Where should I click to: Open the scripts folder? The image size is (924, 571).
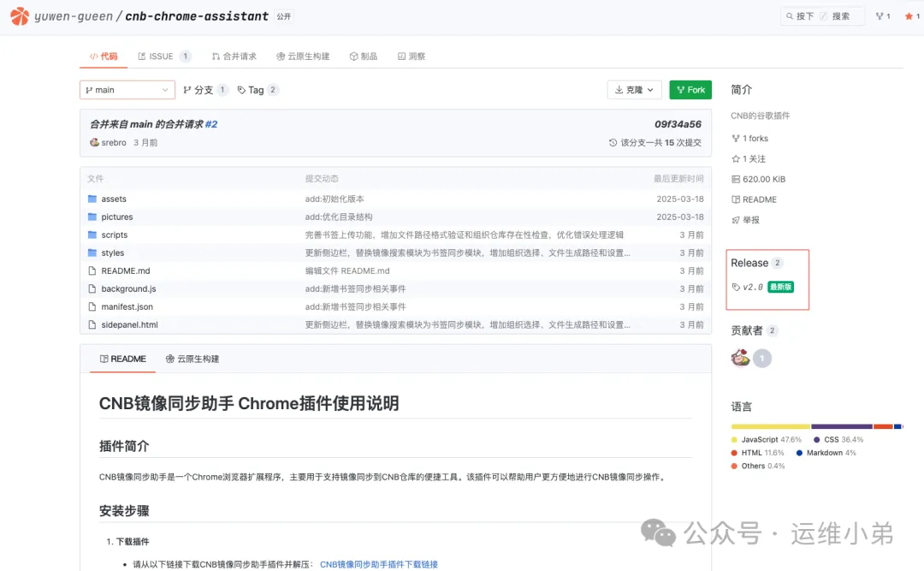(x=115, y=235)
